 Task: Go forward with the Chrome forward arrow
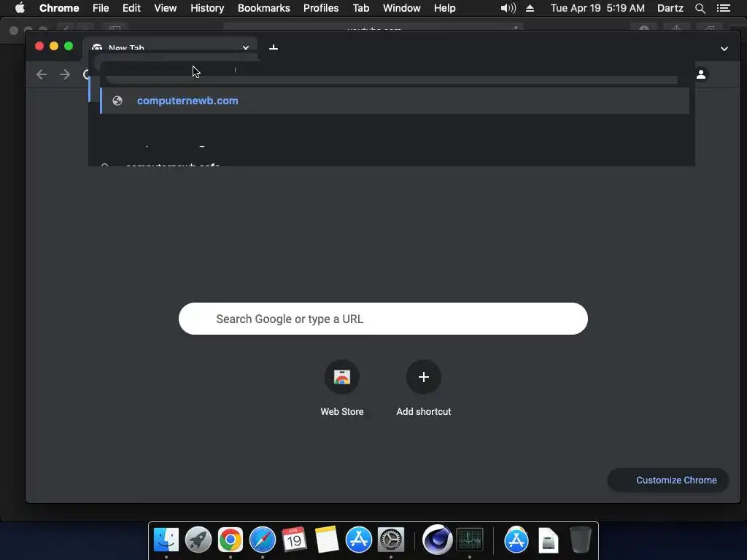click(x=65, y=74)
